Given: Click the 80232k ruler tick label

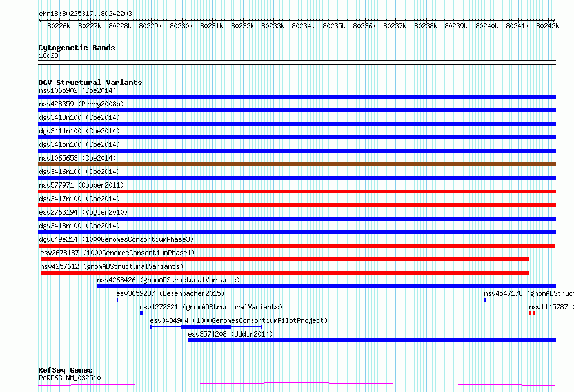Looking at the screenshot, I should coord(242,26).
